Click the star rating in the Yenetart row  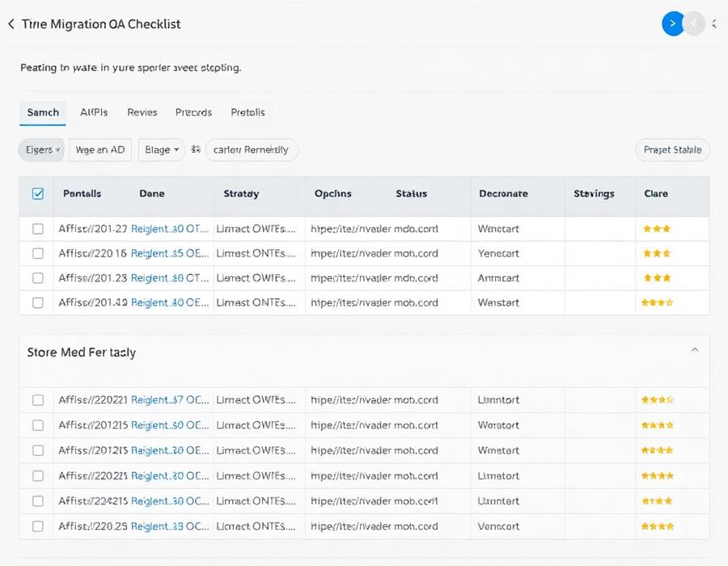click(x=657, y=253)
